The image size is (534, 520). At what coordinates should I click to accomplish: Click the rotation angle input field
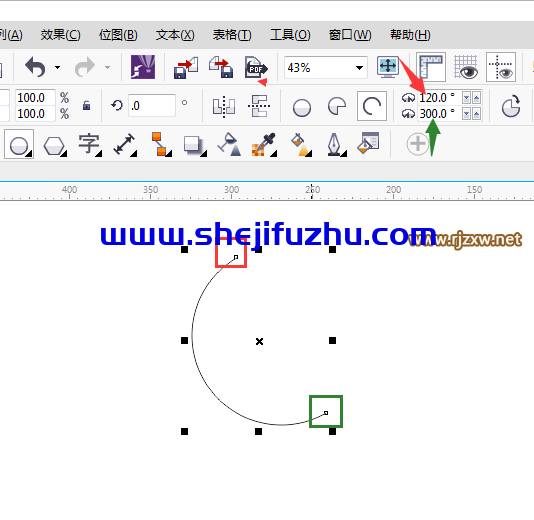tap(152, 106)
